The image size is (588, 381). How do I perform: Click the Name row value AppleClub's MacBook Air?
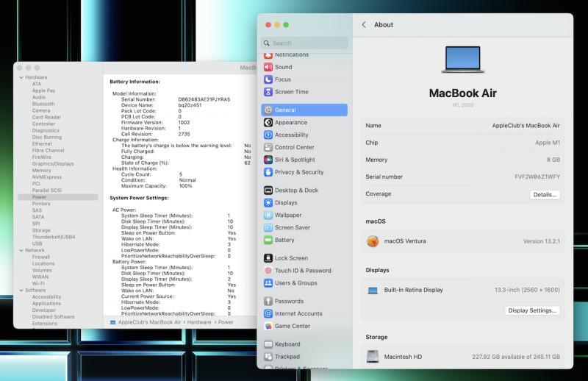(x=526, y=126)
